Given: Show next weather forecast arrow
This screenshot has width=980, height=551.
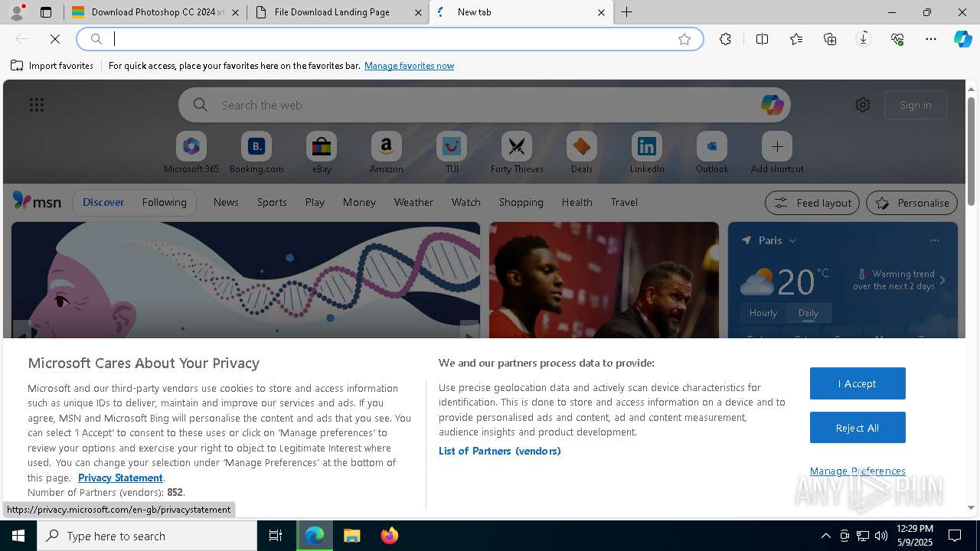Looking at the screenshot, I should click(942, 280).
